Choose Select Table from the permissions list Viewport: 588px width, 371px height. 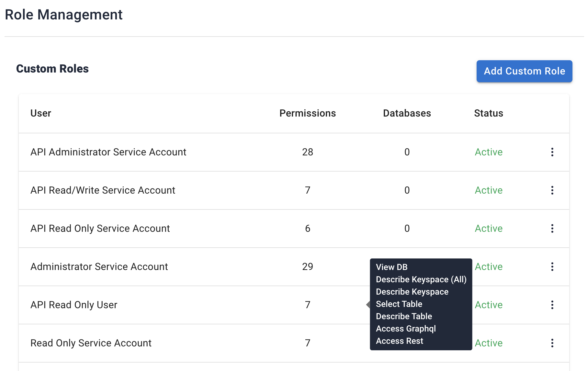pos(399,304)
